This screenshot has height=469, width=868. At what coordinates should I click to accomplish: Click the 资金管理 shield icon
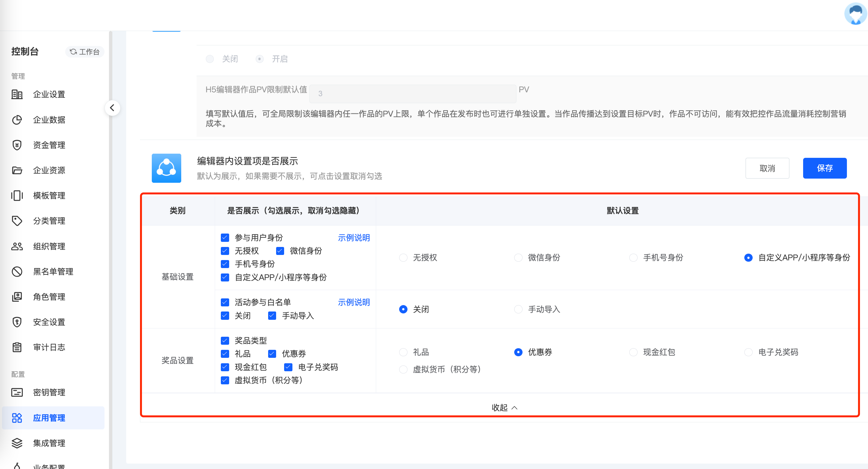click(17, 145)
